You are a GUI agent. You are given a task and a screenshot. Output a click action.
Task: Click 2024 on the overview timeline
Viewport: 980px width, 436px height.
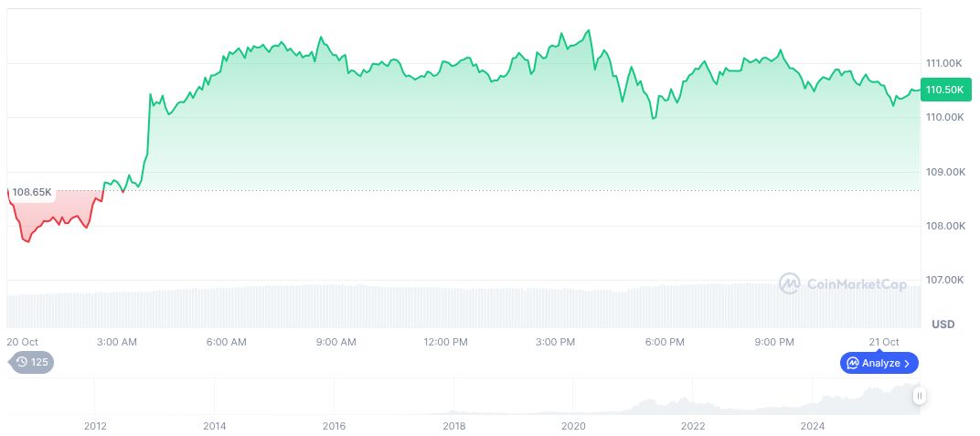[813, 426]
